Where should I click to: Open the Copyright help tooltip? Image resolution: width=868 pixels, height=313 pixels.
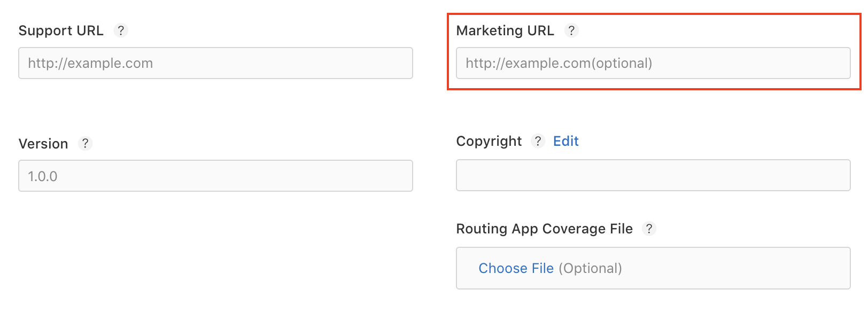[x=538, y=141]
